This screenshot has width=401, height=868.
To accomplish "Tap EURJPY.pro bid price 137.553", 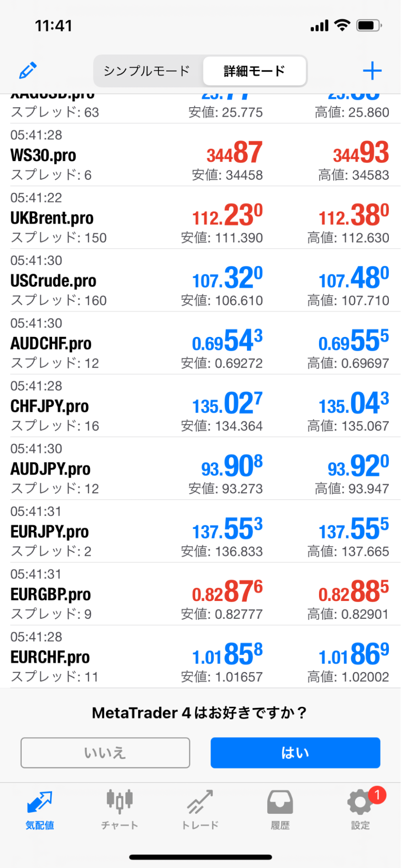I will (227, 530).
